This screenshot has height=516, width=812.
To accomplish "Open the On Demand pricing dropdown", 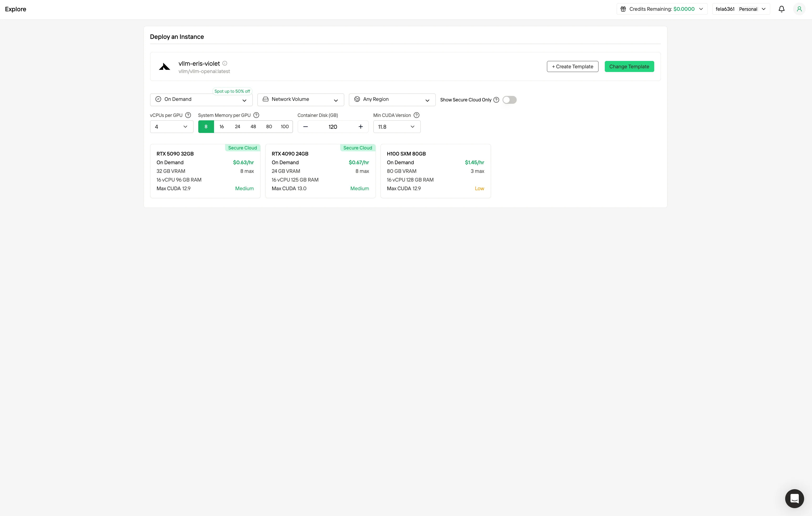I will click(201, 100).
